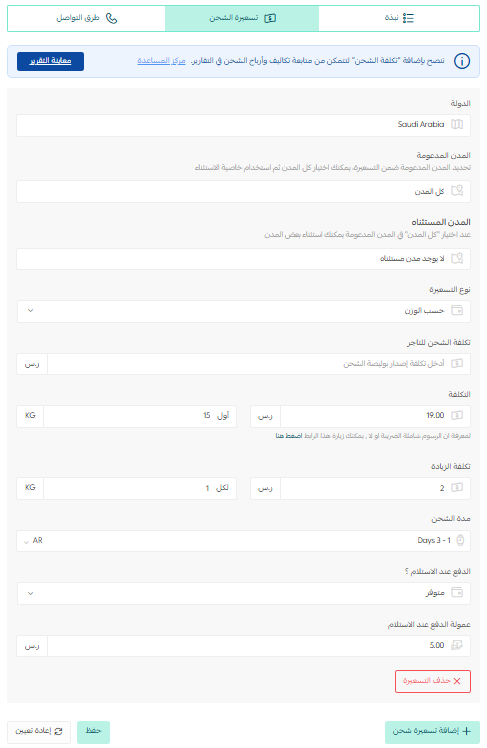Click the map pin icon in كل المدن field
Screen dimensions: 487x748
click(457, 191)
